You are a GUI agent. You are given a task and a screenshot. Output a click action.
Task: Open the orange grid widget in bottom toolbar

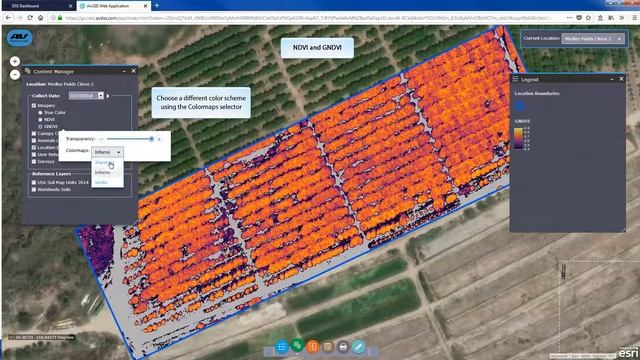pyautogui.click(x=313, y=347)
